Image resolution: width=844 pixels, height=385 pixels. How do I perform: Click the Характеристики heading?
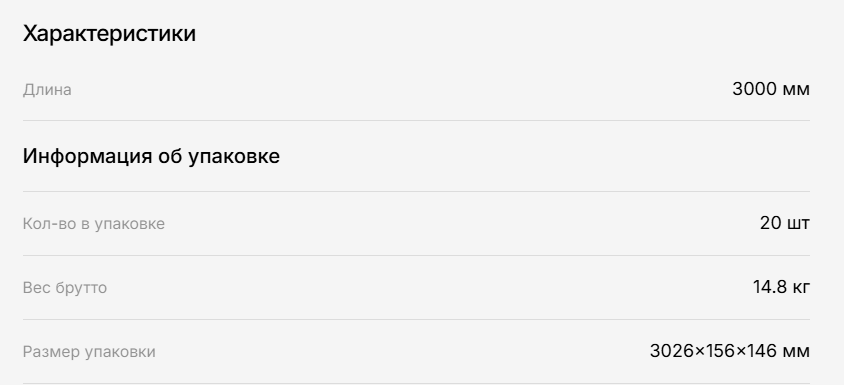click(109, 34)
